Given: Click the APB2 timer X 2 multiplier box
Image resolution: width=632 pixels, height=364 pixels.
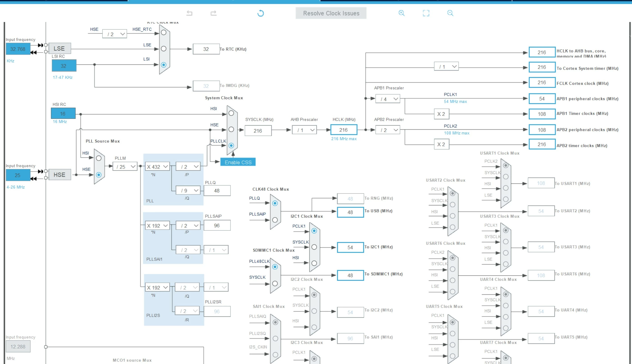Looking at the screenshot, I should [442, 144].
